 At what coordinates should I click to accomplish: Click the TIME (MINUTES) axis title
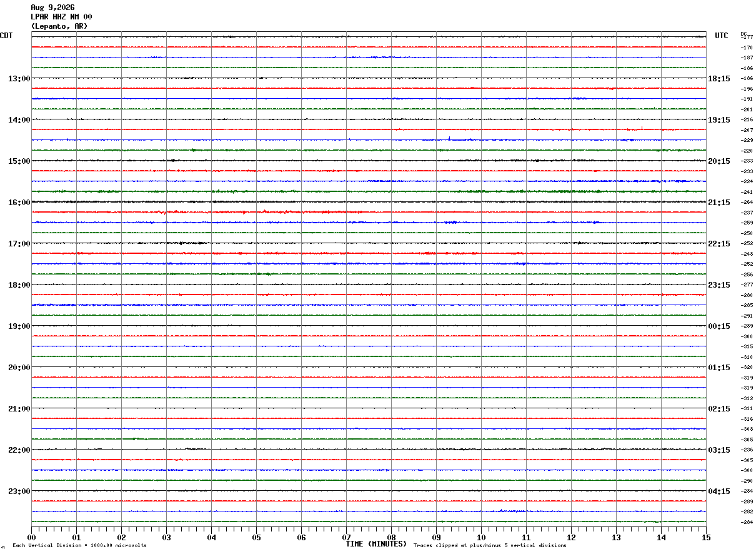click(376, 544)
